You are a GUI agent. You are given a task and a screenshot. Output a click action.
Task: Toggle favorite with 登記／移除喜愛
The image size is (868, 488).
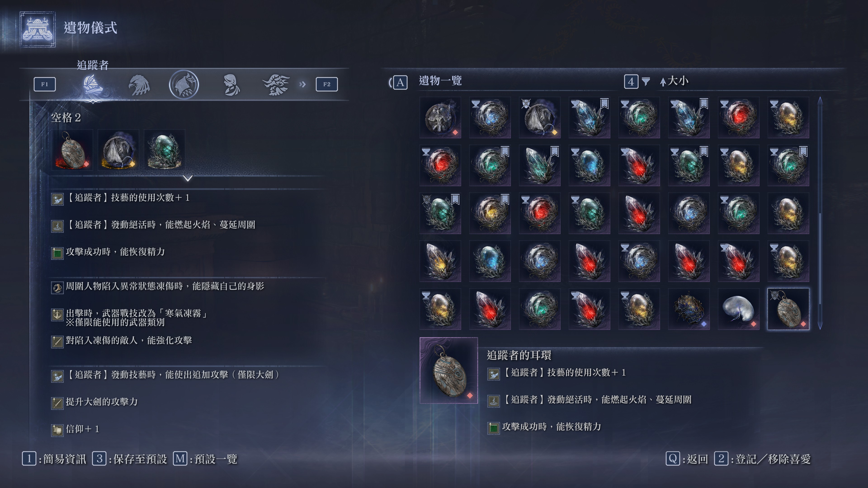click(x=762, y=459)
